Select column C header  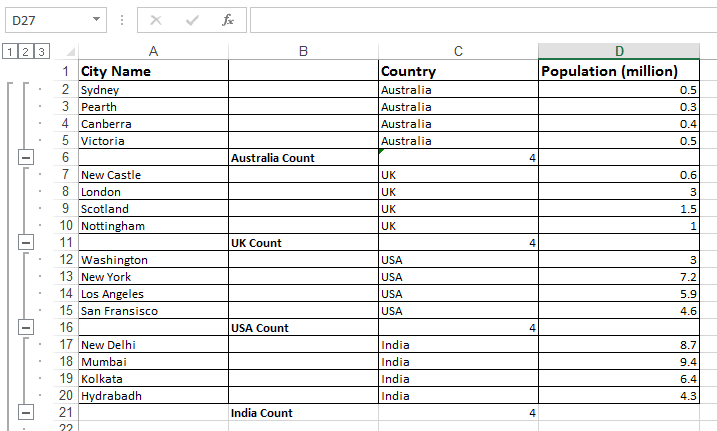tap(458, 51)
